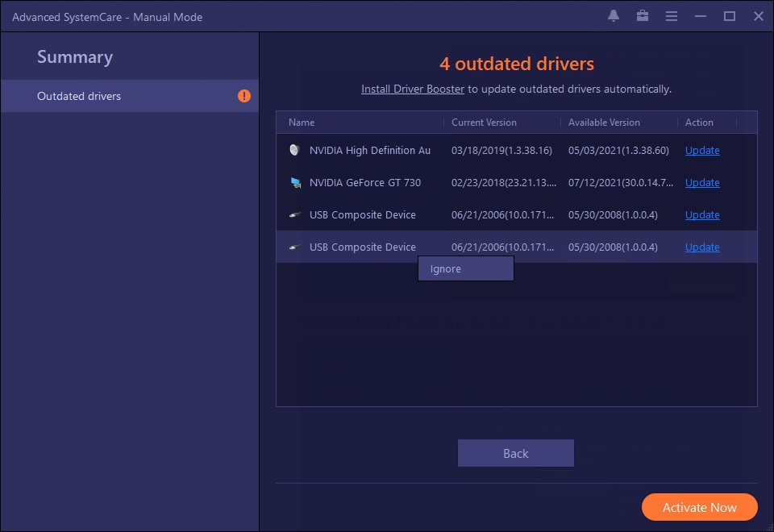Click the orange warning icon beside Outdated drivers
Viewport: 774px width, 532px height.
coord(243,96)
